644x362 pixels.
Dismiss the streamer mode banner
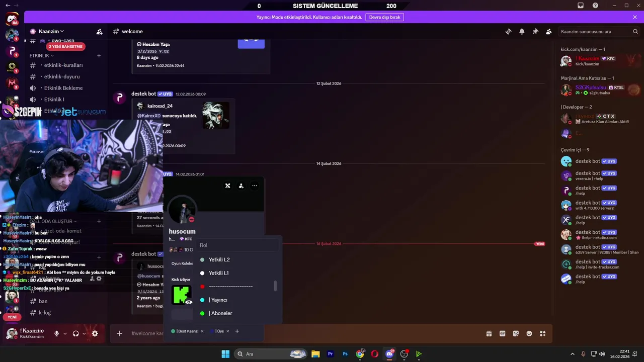635,17
